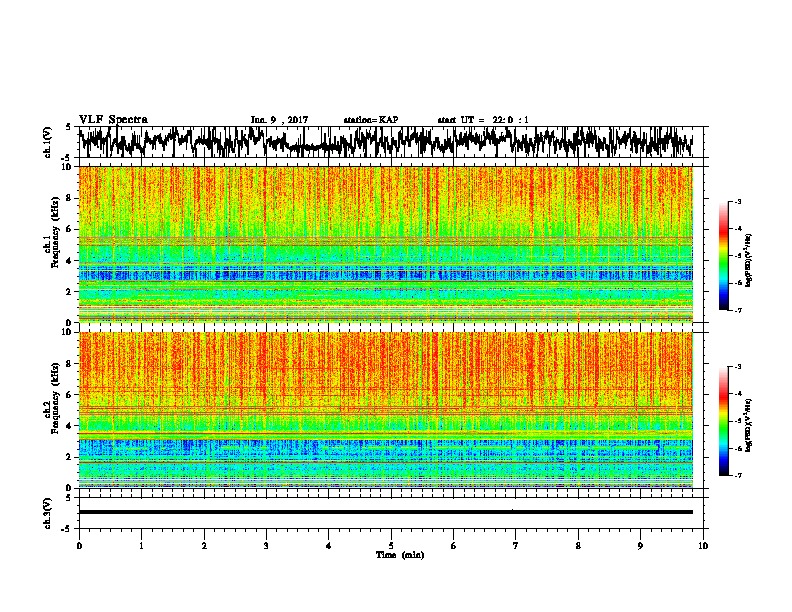Click time axis tick label "9"
The width and height of the screenshot is (792, 612).
tap(640, 546)
